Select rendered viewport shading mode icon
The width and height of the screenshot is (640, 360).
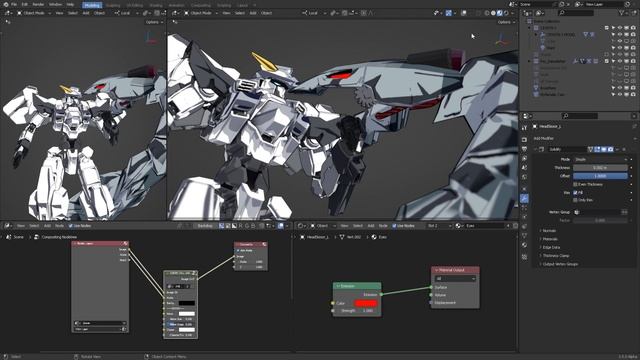click(506, 13)
